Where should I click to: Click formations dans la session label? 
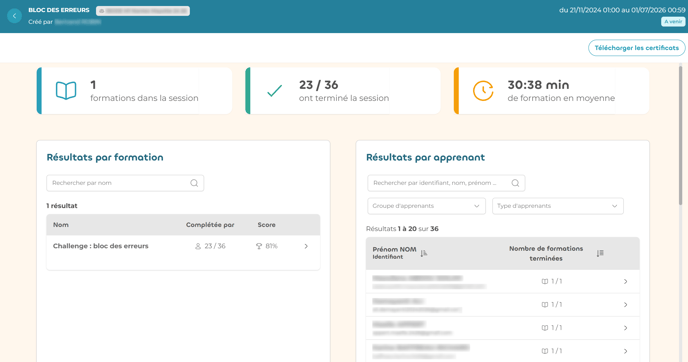point(144,98)
